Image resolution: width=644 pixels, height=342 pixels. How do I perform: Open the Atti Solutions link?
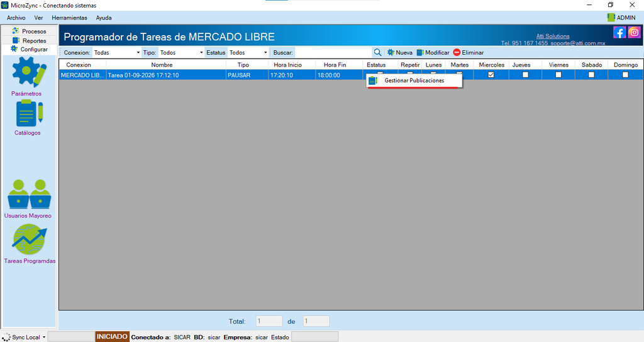[x=553, y=36]
